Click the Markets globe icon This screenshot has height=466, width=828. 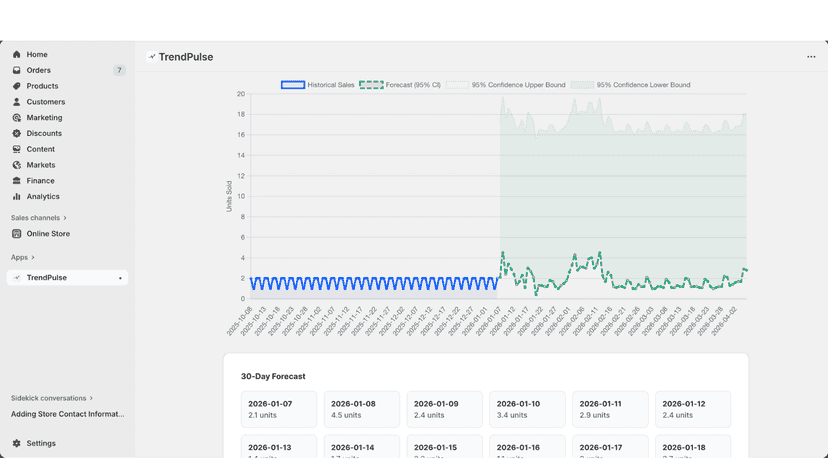16,165
